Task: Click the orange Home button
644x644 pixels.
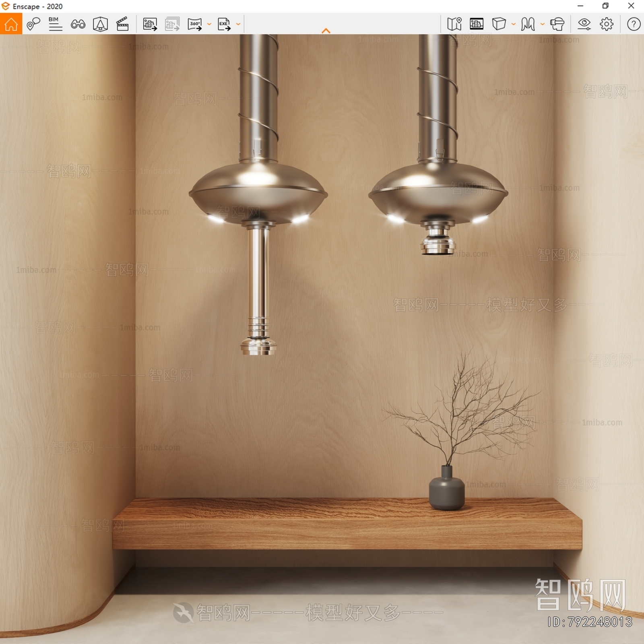Action: coord(11,24)
